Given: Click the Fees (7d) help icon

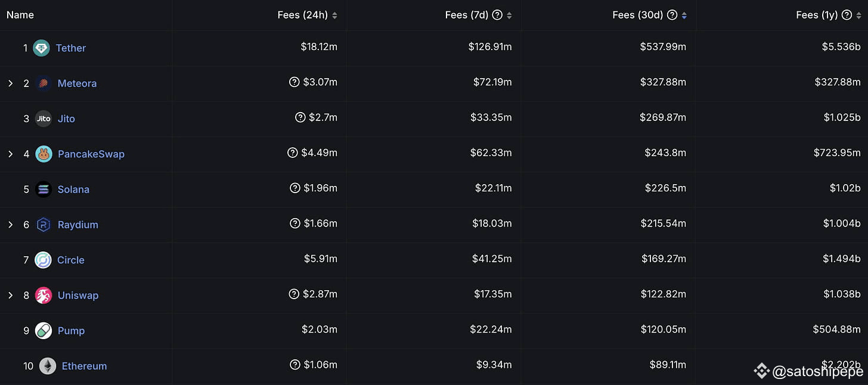Looking at the screenshot, I should pyautogui.click(x=498, y=15).
